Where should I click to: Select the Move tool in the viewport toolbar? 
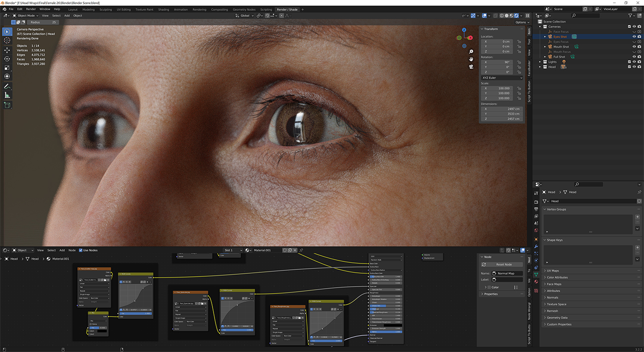coord(6,50)
